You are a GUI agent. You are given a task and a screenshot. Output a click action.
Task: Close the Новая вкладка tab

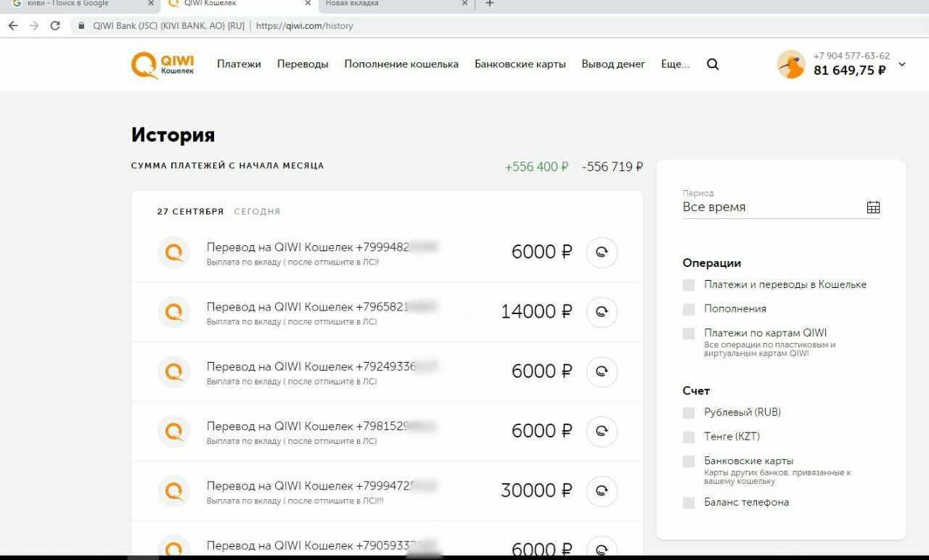[x=465, y=4]
